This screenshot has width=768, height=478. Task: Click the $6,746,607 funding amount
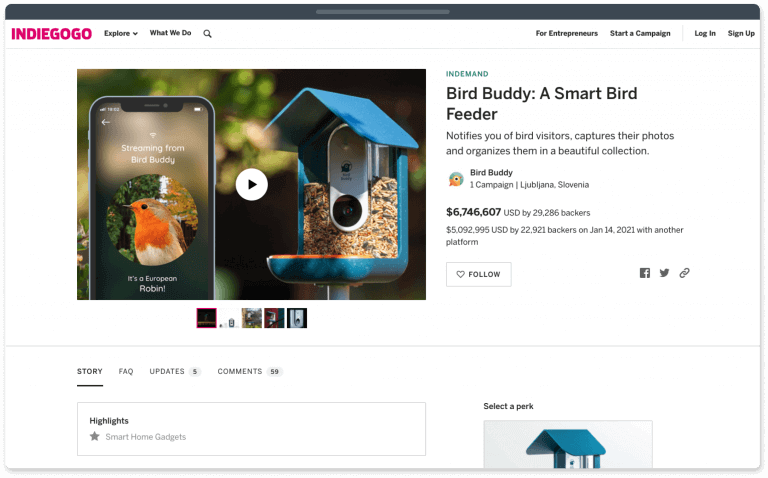click(473, 212)
